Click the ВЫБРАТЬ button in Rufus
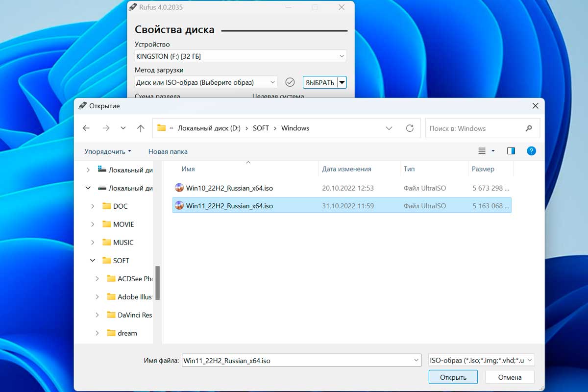The height and width of the screenshot is (392, 588). click(320, 82)
